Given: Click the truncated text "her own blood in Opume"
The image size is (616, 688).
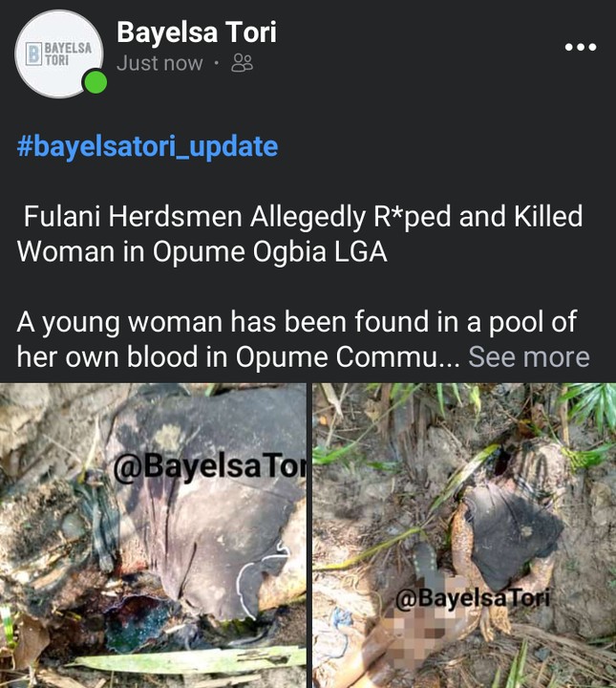Looking at the screenshot, I should 239,357.
